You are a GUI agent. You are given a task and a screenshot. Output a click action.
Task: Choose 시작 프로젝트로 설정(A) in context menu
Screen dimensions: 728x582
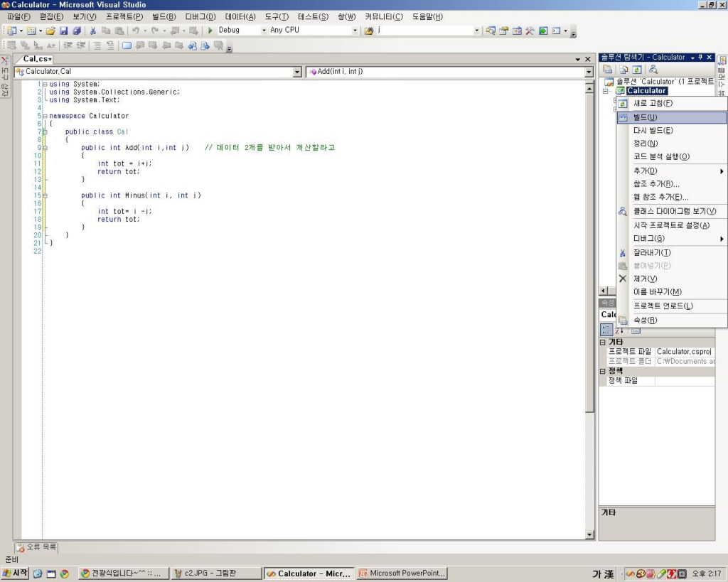pyautogui.click(x=671, y=225)
